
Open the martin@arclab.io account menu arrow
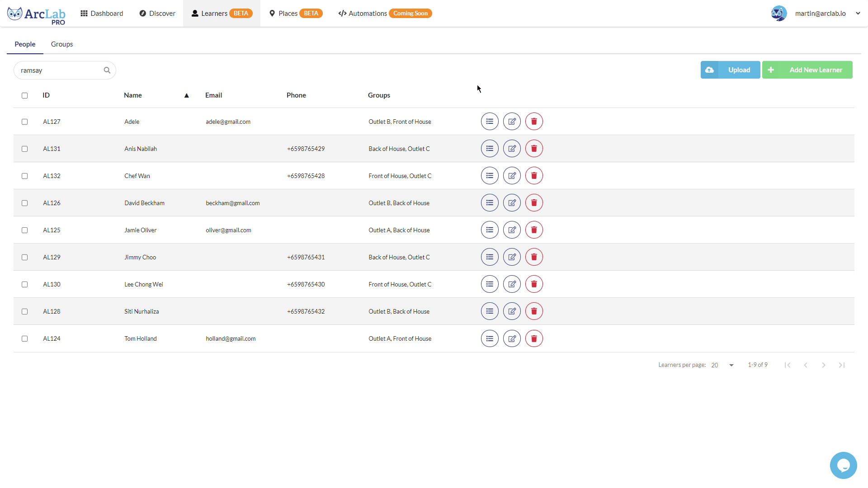click(x=858, y=14)
